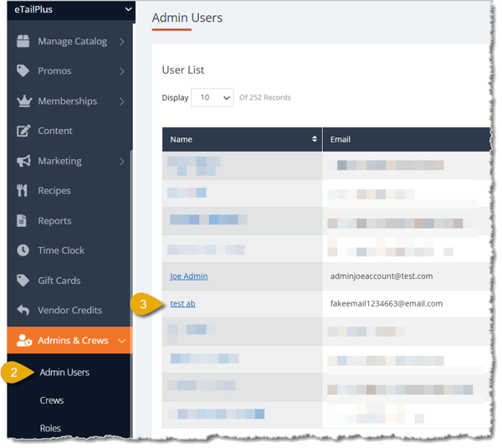Select the Crews submenu item

coord(52,402)
